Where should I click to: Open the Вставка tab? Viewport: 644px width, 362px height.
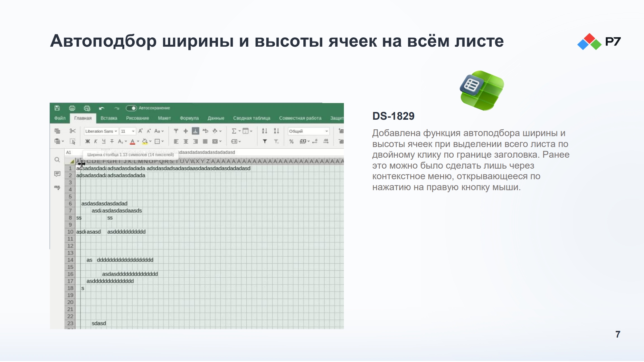109,118
